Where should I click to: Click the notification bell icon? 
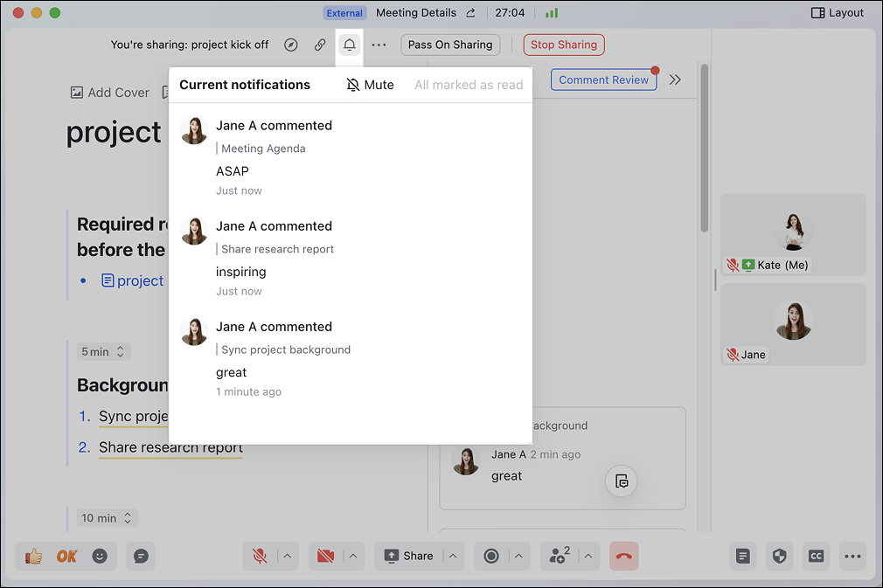350,45
